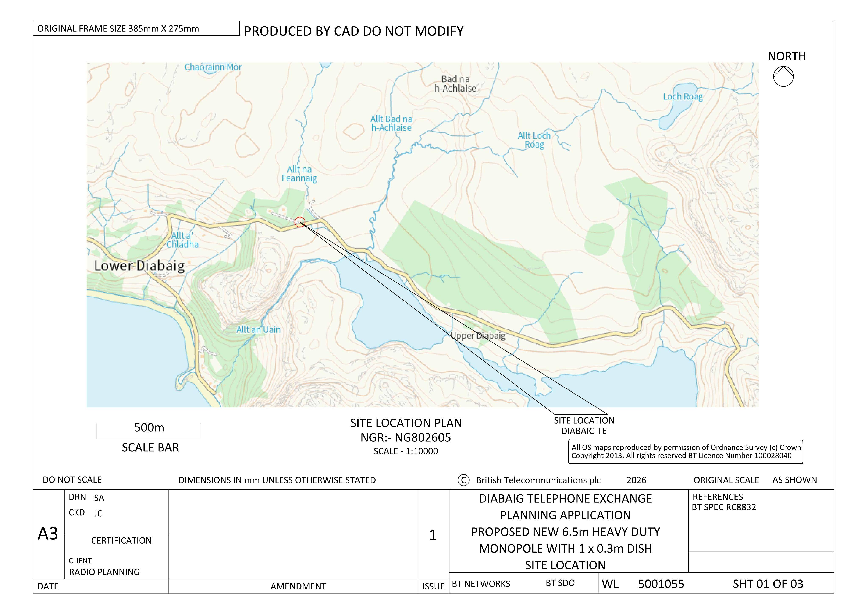Click the grey 'Bad na h-Achlaise' label

(x=455, y=84)
